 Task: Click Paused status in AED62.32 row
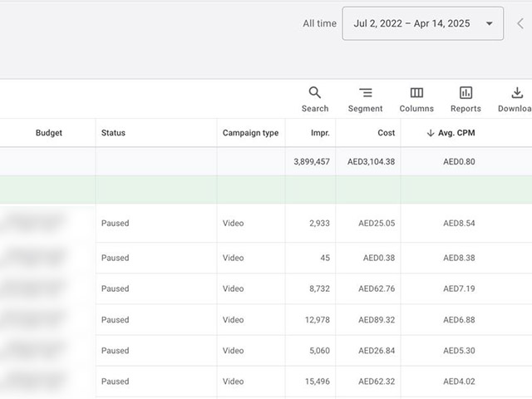(x=115, y=382)
